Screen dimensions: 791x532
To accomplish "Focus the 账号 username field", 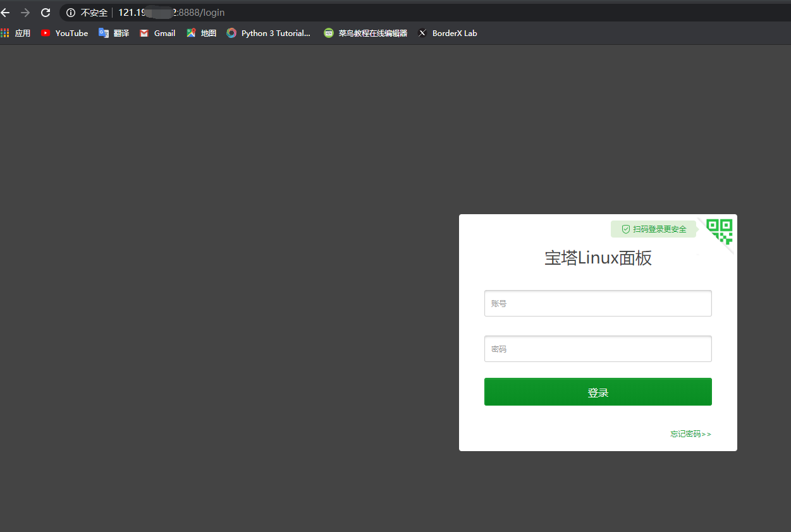I will (598, 303).
